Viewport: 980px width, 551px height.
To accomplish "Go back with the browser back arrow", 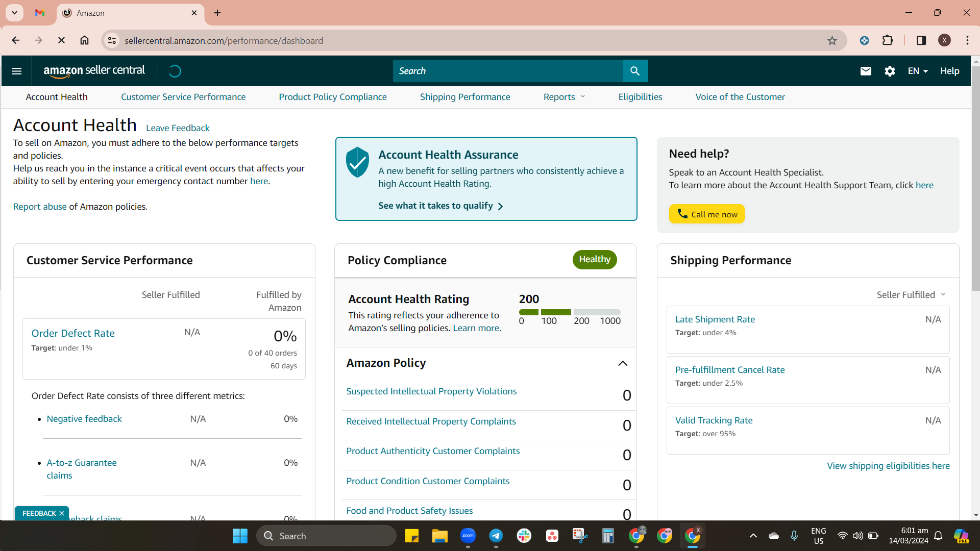I will pyautogui.click(x=16, y=40).
